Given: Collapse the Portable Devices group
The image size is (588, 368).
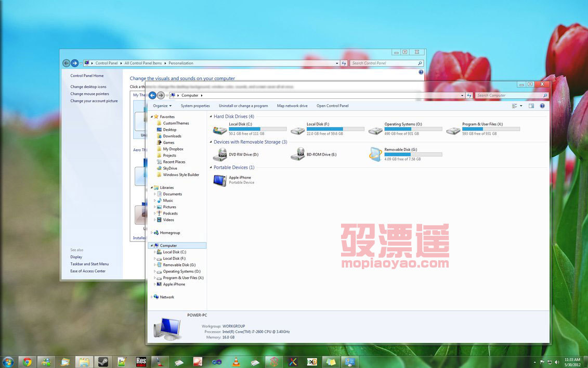Looking at the screenshot, I should 211,168.
